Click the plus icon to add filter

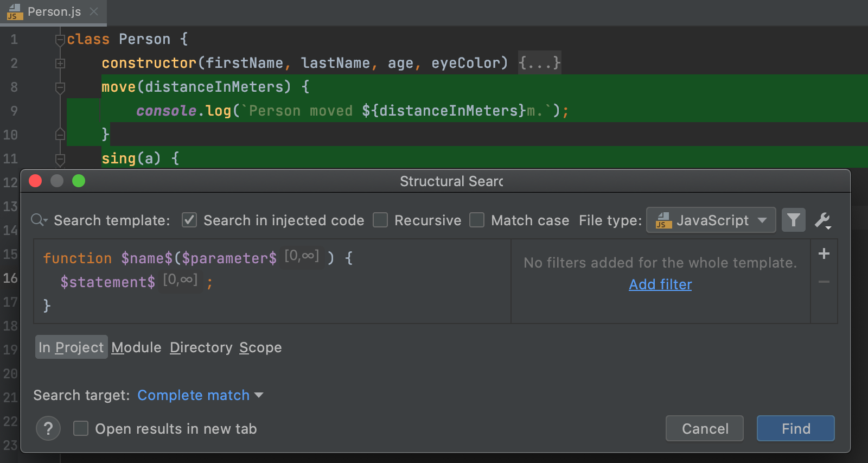point(824,253)
